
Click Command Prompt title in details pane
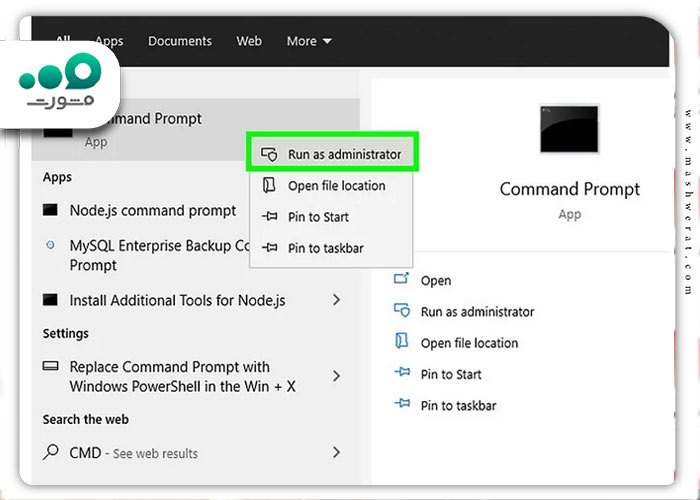tap(570, 189)
